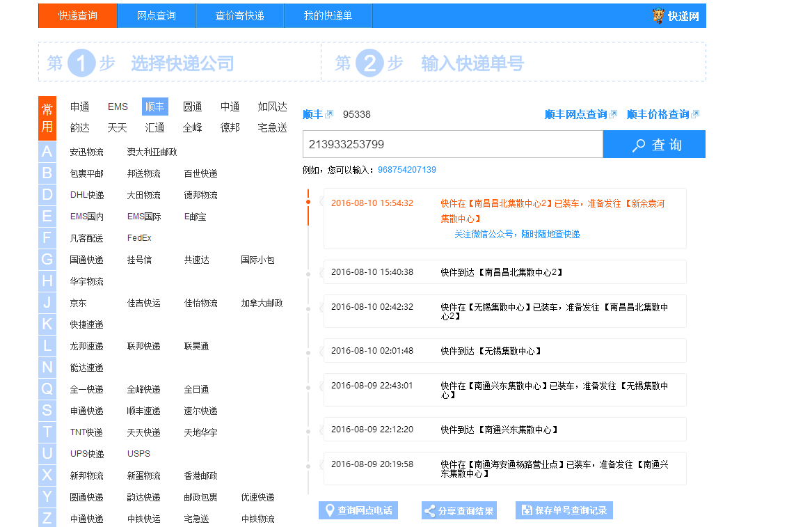The height and width of the screenshot is (527, 812).
Task: Select 中通 from common couriers
Action: [x=230, y=107]
